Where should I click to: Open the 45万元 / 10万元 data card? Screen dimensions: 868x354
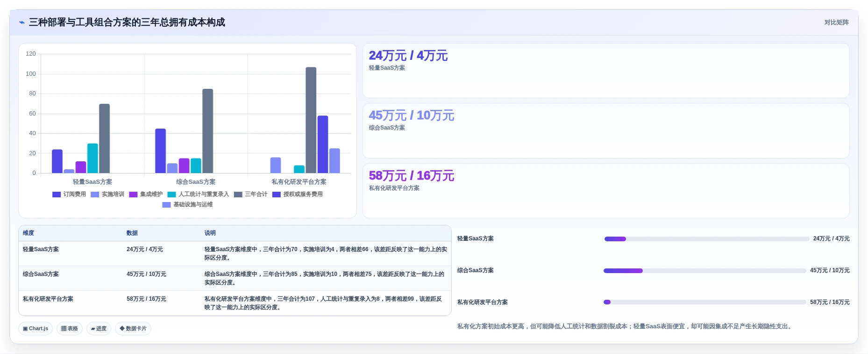[x=606, y=130]
